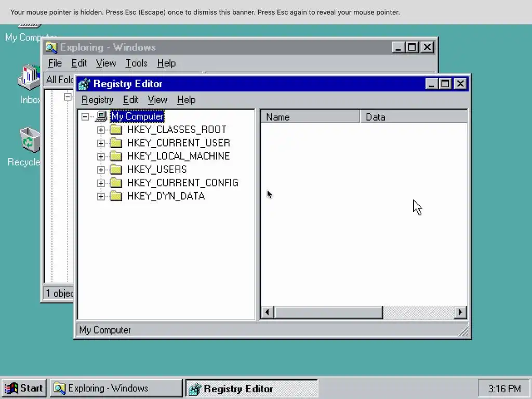Open the Tools menu in Exploring window
The image size is (532, 399).
coord(137,63)
